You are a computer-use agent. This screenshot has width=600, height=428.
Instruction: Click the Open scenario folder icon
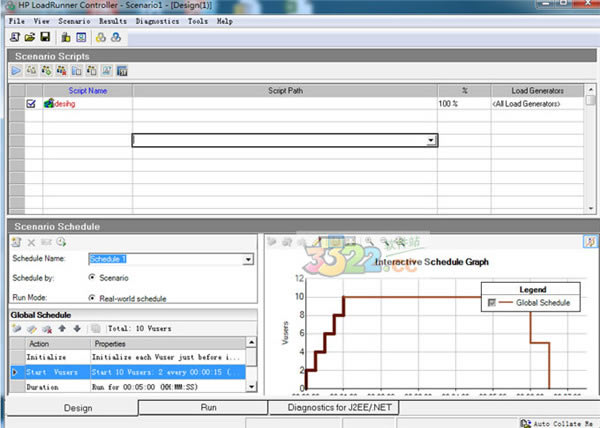click(29, 36)
